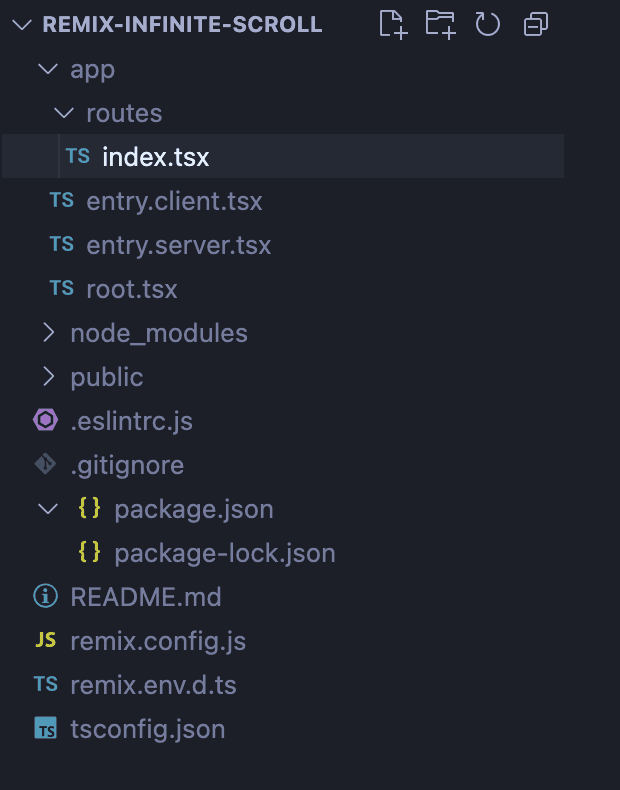Screen dimensions: 620x790
Task: Click the JS icon for remix.config.js
Action: point(46,641)
